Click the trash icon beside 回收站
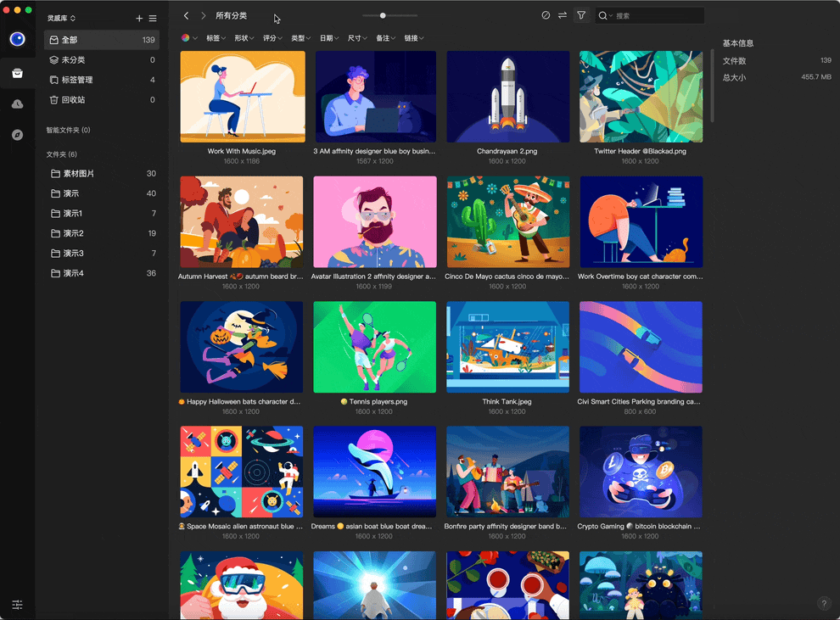The width and height of the screenshot is (840, 620). pyautogui.click(x=53, y=99)
